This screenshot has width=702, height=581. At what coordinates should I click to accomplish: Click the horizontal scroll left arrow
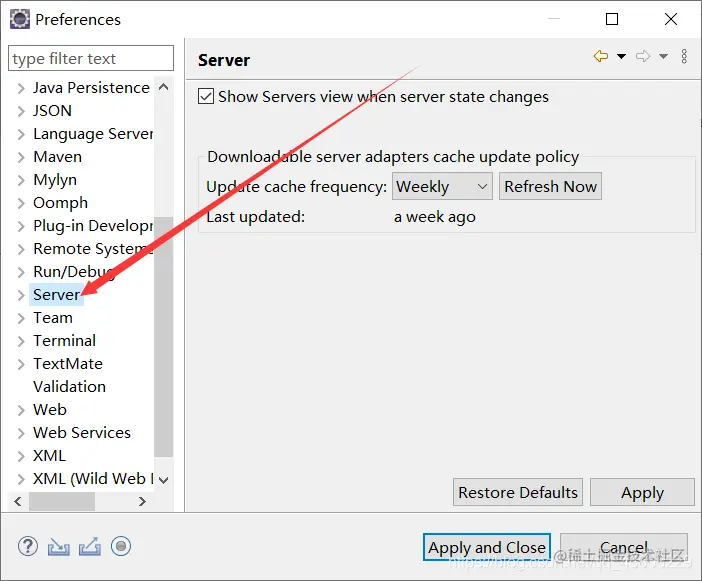pyautogui.click(x=18, y=501)
